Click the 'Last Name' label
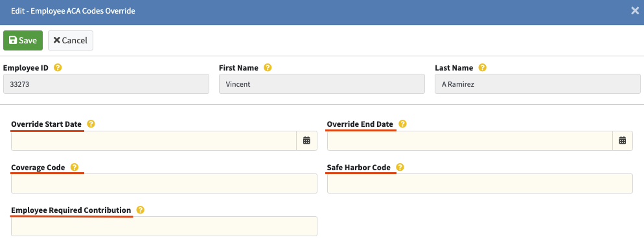 point(454,68)
